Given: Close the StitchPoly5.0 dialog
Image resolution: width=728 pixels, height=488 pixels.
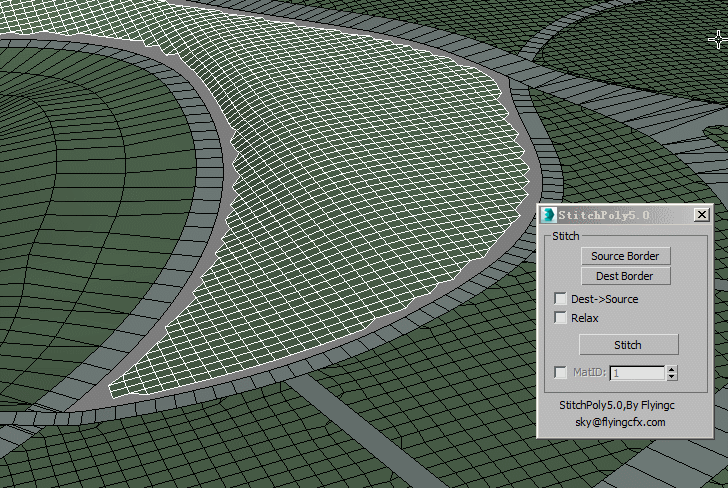Looking at the screenshot, I should pos(701,215).
